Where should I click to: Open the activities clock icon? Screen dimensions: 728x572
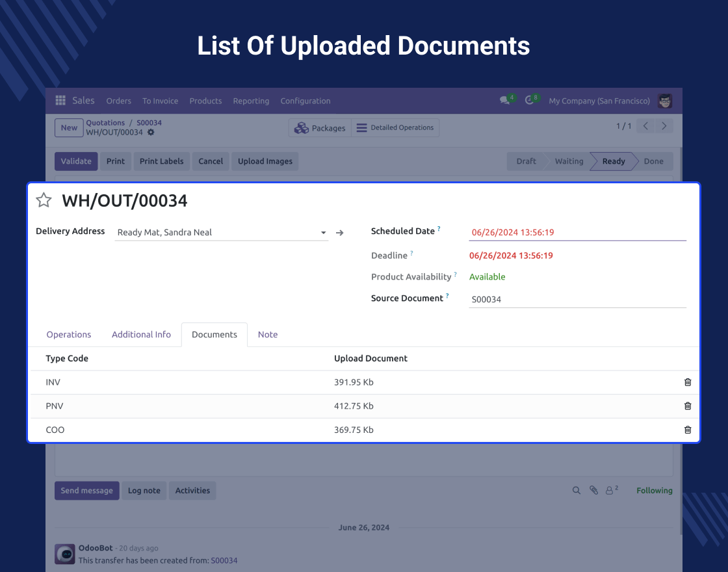[x=529, y=100]
